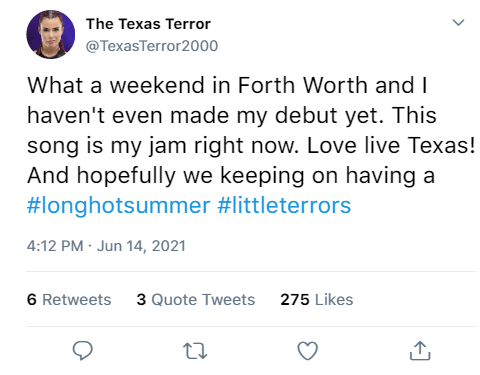
Task: Click the bold number 275 in likes
Action: 295,299
